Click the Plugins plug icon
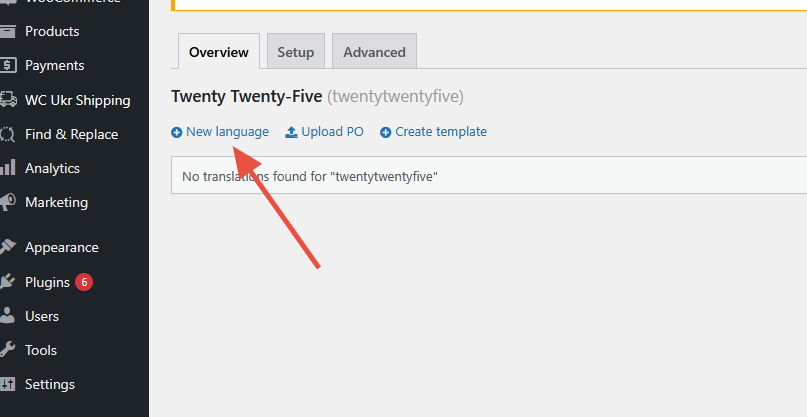 [x=8, y=282]
